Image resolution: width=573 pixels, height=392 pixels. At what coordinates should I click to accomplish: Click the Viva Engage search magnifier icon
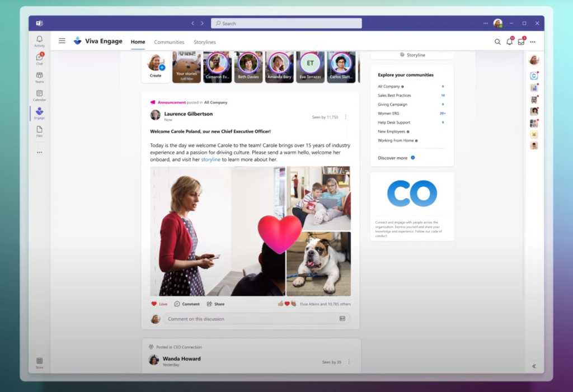[x=497, y=42]
